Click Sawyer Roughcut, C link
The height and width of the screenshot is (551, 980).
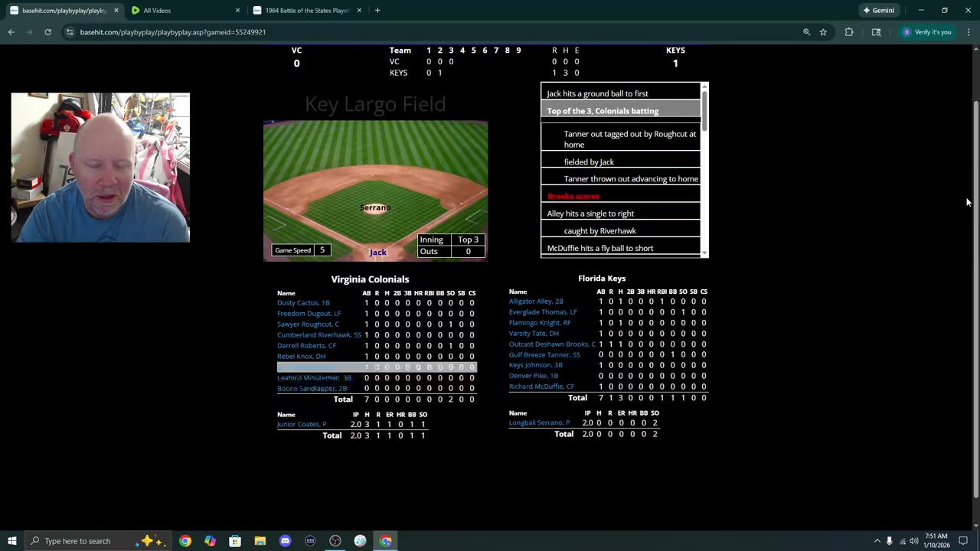(308, 324)
